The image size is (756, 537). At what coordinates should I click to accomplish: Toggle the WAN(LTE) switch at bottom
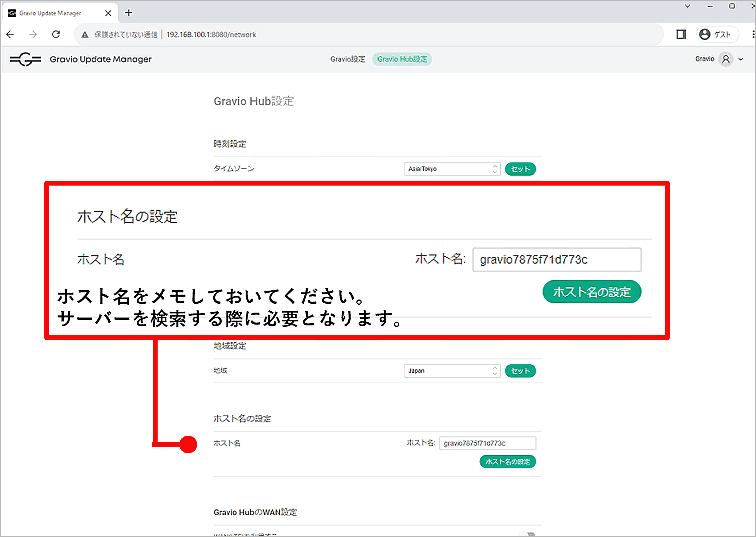[527, 534]
